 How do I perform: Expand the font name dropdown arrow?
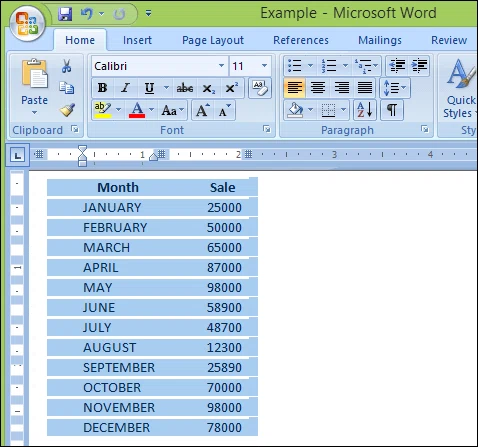tap(221, 66)
